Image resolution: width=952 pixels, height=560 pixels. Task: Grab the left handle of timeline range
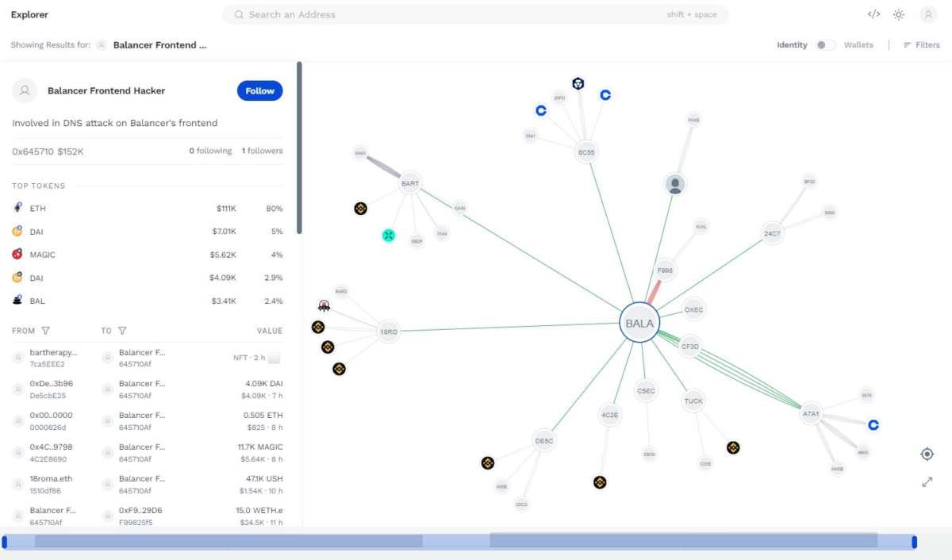[5, 542]
